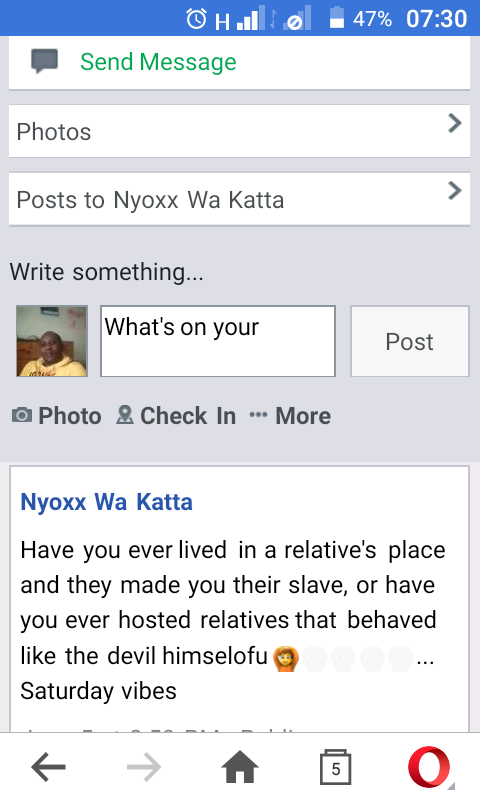Select the Check In location pin icon

(x=124, y=415)
